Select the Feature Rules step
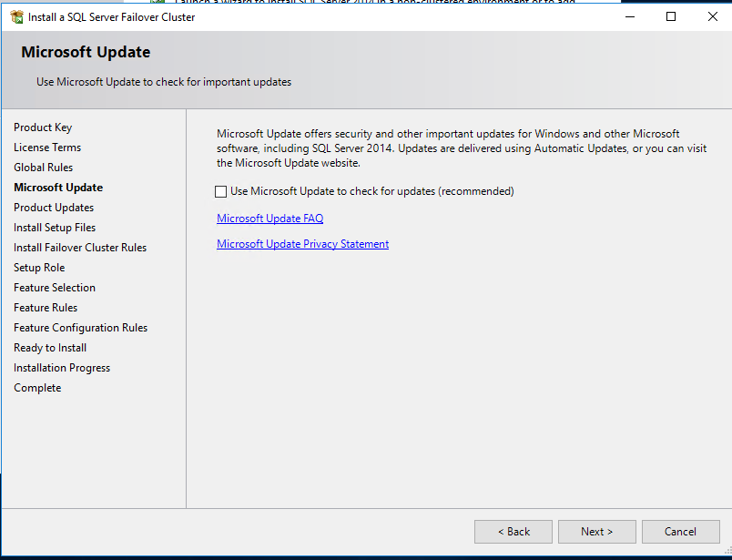The width and height of the screenshot is (732, 560). click(x=46, y=308)
